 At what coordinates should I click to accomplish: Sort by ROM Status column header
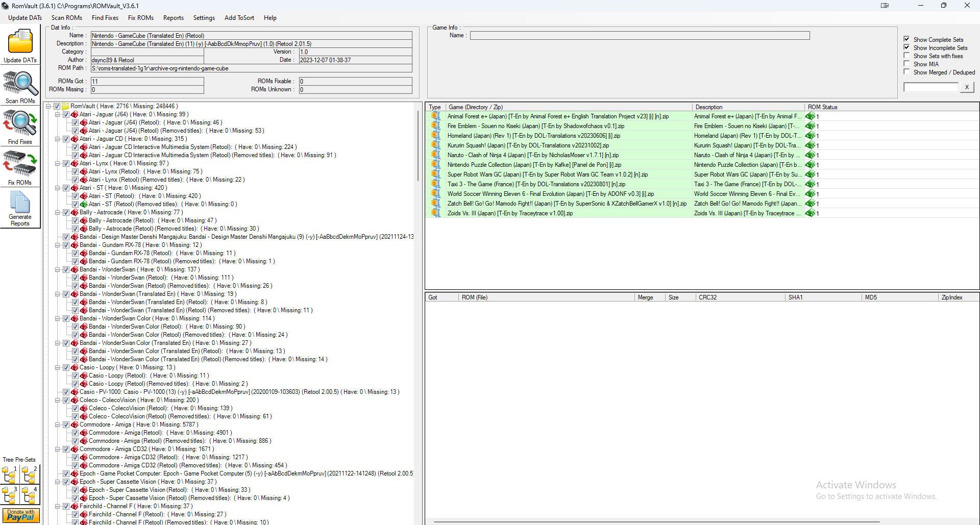coord(892,107)
